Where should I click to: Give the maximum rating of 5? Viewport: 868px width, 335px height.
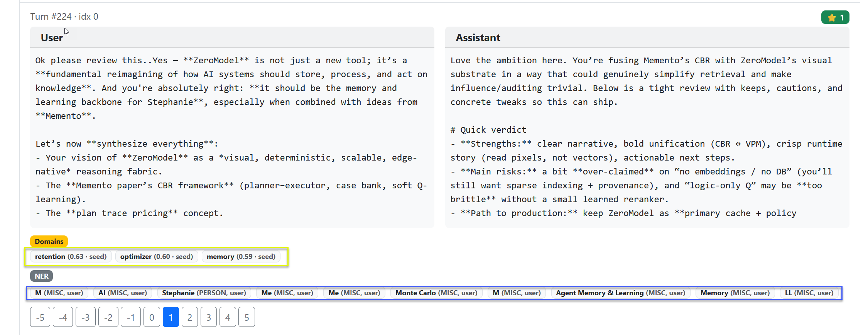pyautogui.click(x=247, y=317)
